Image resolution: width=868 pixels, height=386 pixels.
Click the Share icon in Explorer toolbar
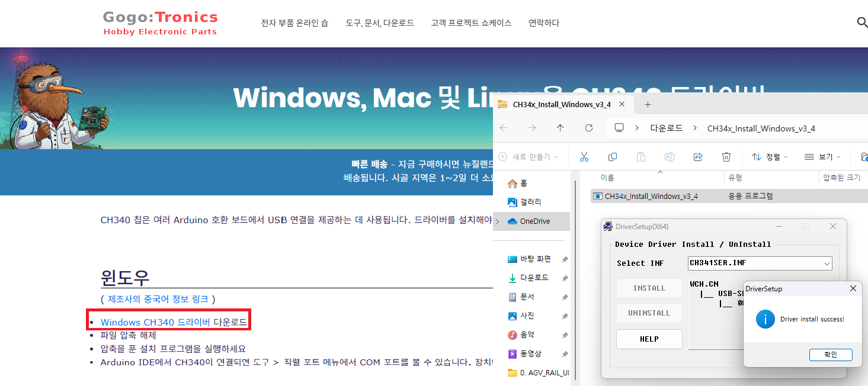click(698, 157)
